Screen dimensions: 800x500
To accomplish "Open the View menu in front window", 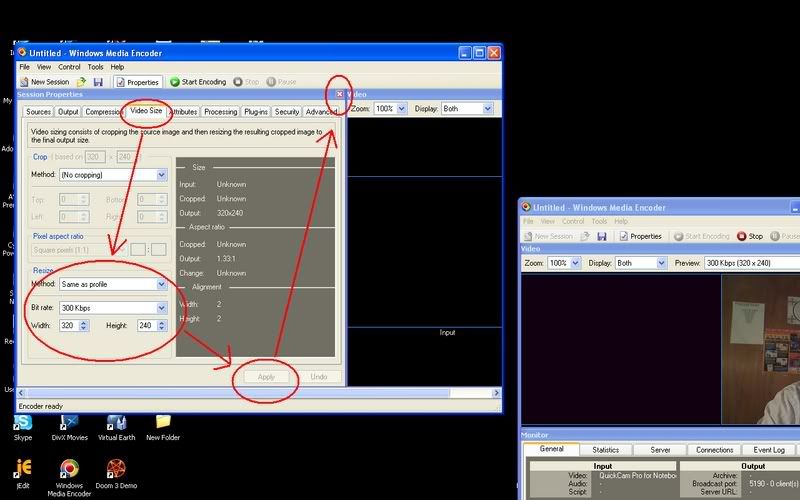I will click(44, 67).
